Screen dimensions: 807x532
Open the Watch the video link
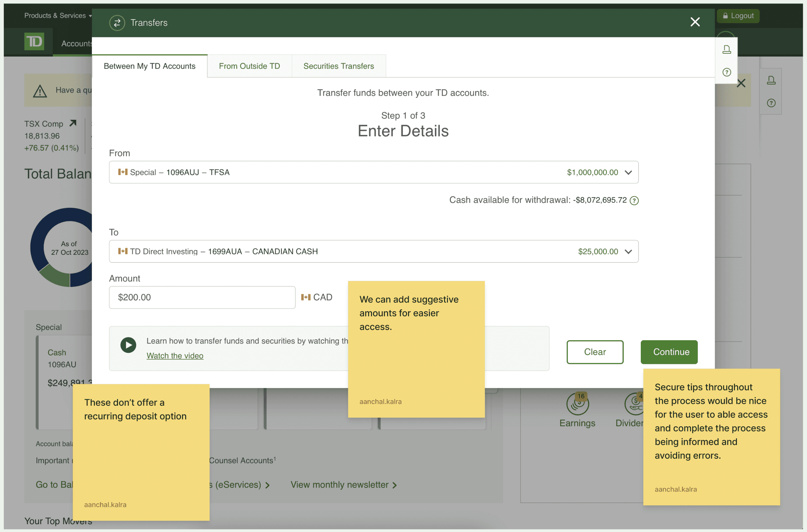click(175, 356)
